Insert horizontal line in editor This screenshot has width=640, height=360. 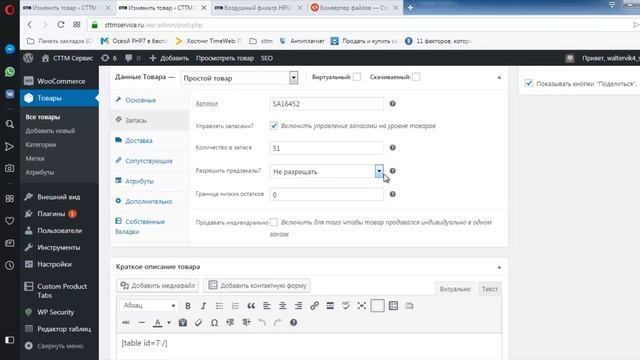click(x=142, y=322)
